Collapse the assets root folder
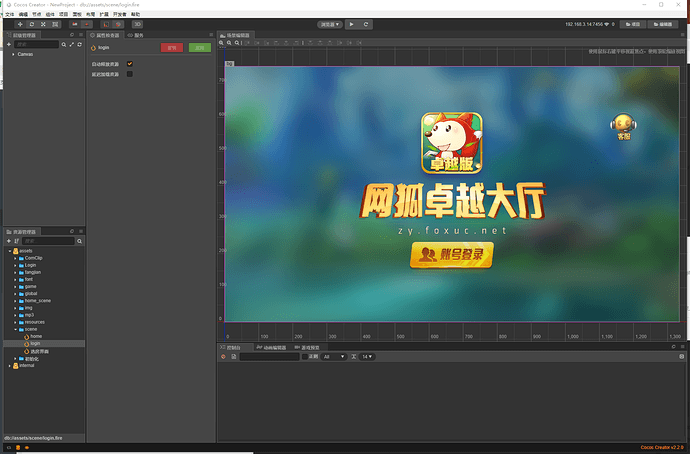 [x=10, y=251]
